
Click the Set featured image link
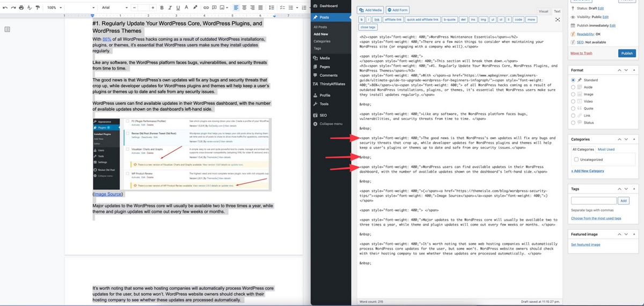[x=586, y=244]
